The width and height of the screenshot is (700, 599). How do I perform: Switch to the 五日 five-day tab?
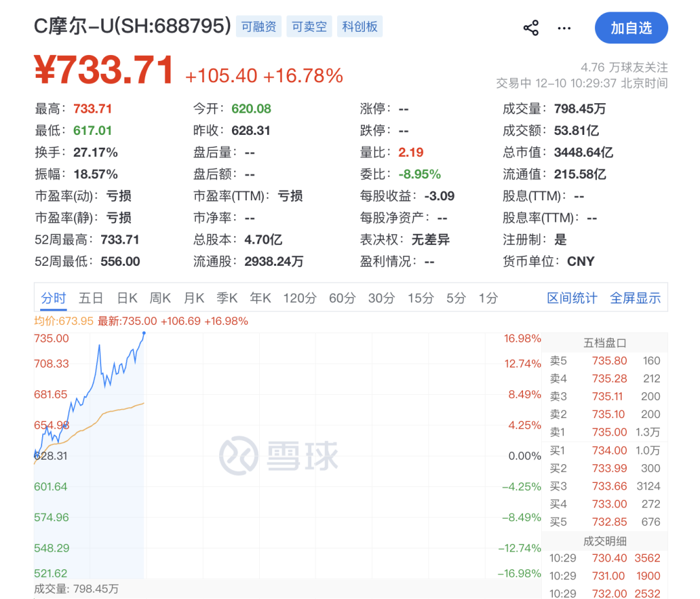91,298
